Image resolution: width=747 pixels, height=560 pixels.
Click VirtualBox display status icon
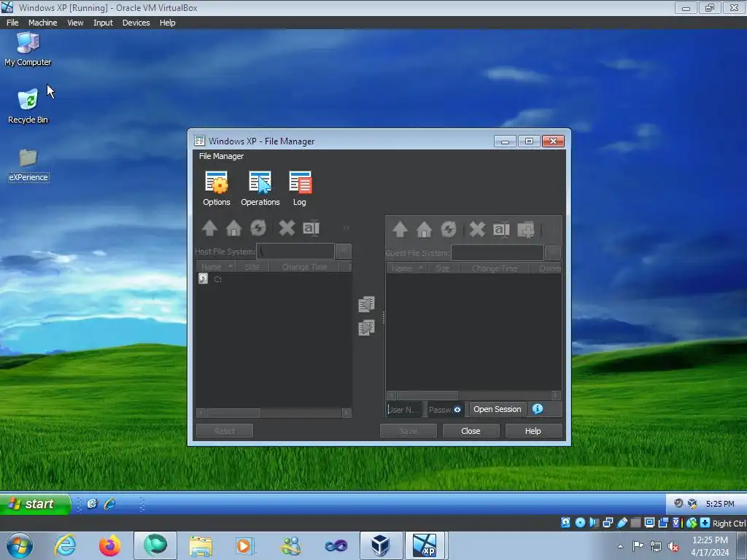pyautogui.click(x=649, y=522)
